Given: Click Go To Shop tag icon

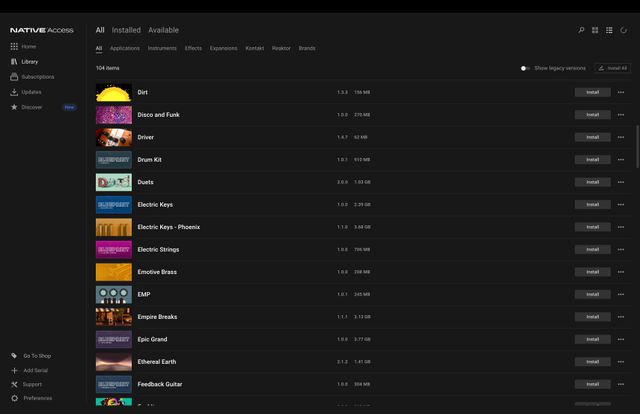Looking at the screenshot, I should pyautogui.click(x=14, y=356).
